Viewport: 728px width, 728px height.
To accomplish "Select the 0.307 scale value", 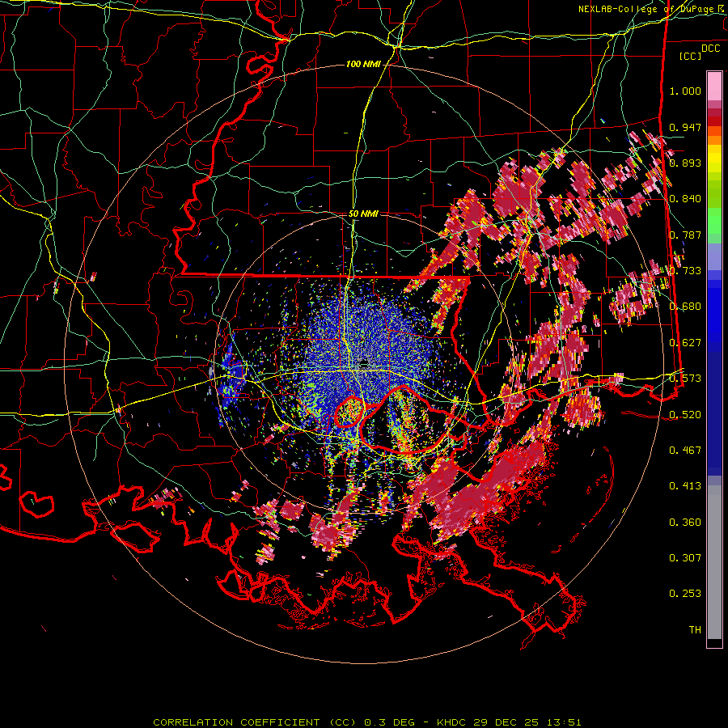I will 685,558.
